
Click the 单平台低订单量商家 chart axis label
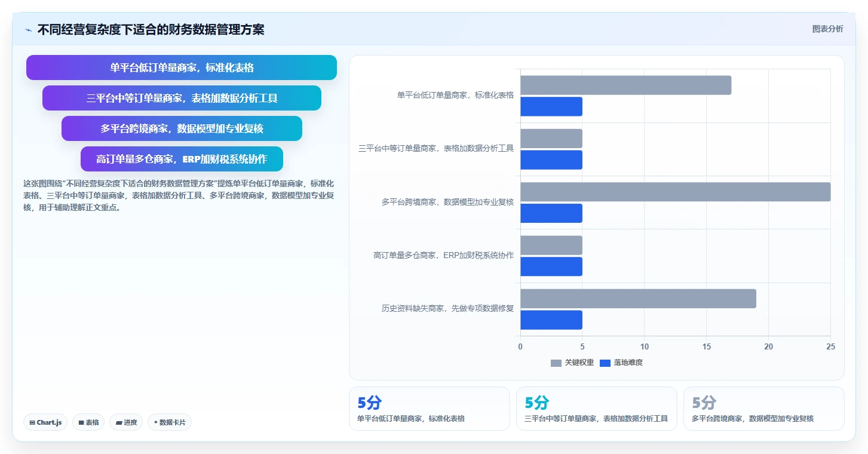(455, 95)
